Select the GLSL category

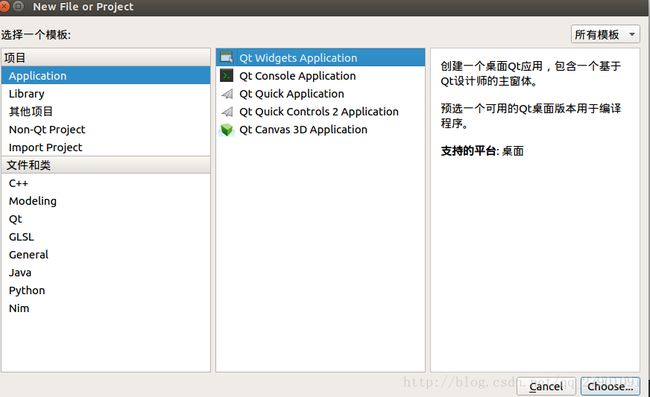(106, 237)
